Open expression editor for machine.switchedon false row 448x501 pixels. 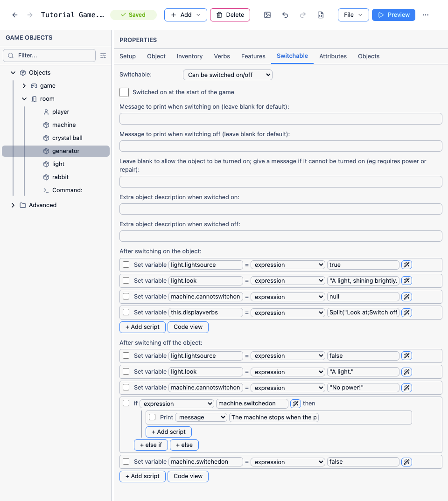(x=406, y=462)
